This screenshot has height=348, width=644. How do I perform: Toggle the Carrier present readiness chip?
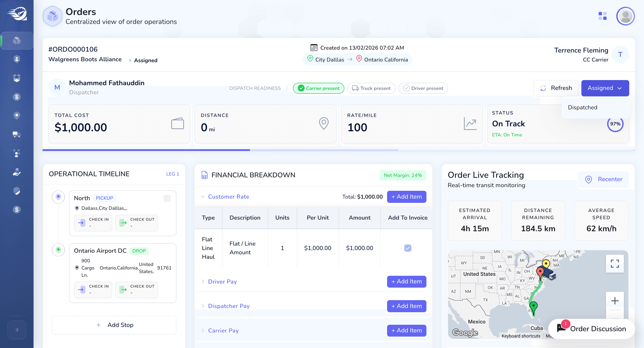[318, 88]
